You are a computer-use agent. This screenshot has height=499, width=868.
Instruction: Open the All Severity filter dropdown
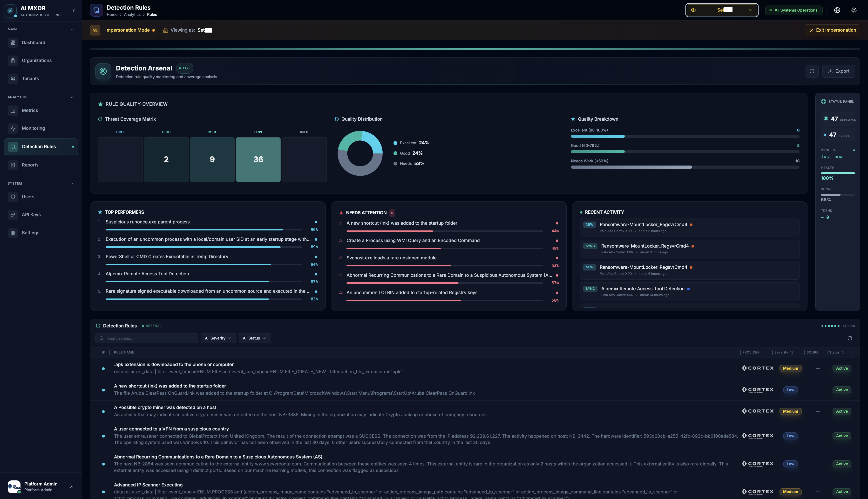click(218, 338)
